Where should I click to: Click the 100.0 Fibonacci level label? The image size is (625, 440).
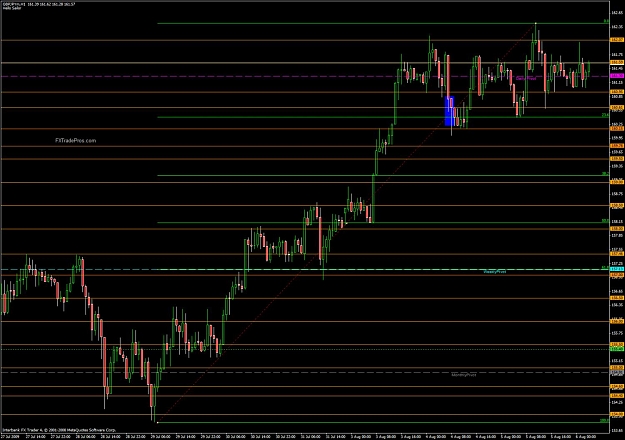605,420
